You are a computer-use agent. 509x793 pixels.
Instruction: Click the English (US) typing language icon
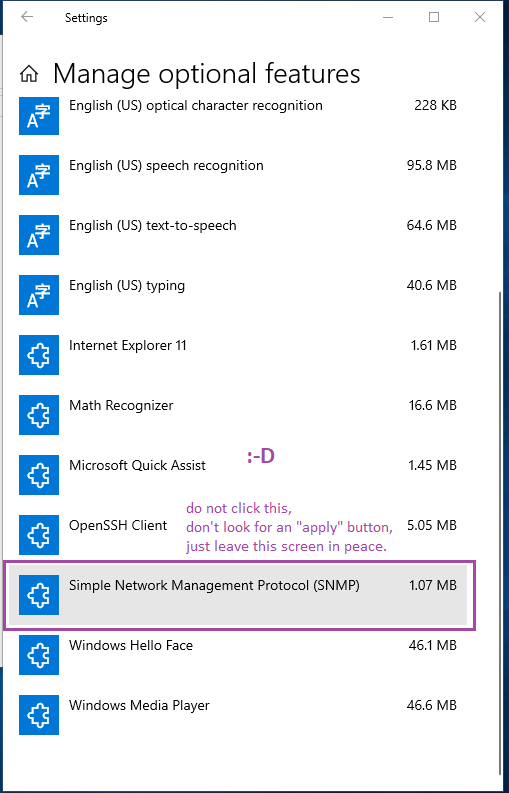(39, 295)
